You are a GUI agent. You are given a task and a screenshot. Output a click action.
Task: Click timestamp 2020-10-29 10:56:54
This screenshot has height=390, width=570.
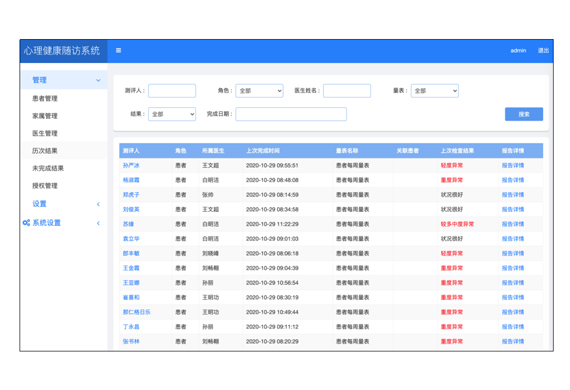(x=272, y=283)
